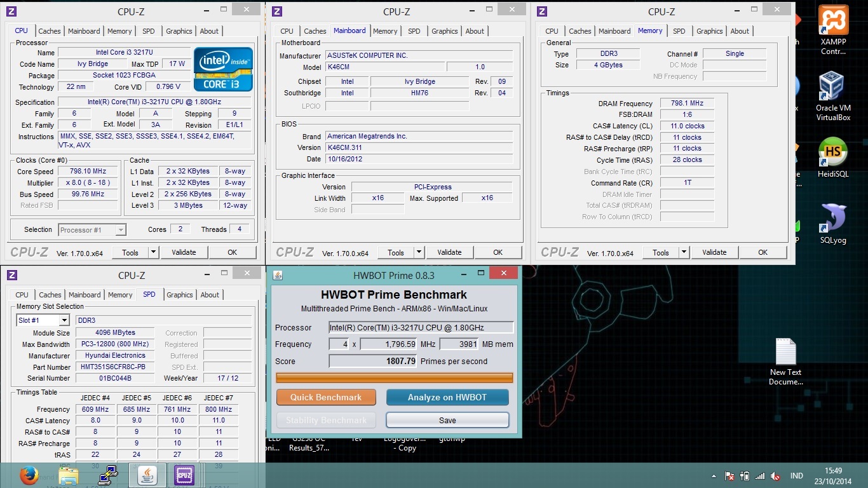Click the Z icon of the CPU tab window
The width and height of the screenshot is (868, 488).
pyautogui.click(x=11, y=11)
